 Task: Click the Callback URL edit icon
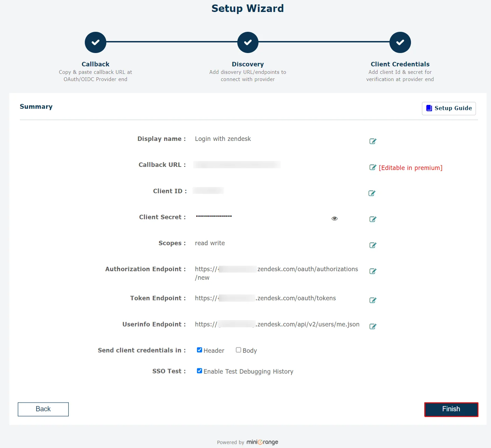tap(373, 167)
